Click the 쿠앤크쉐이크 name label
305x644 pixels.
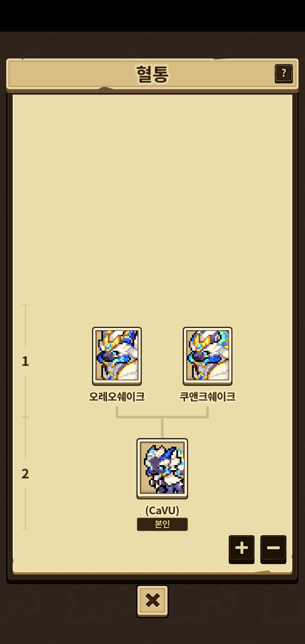[208, 397]
